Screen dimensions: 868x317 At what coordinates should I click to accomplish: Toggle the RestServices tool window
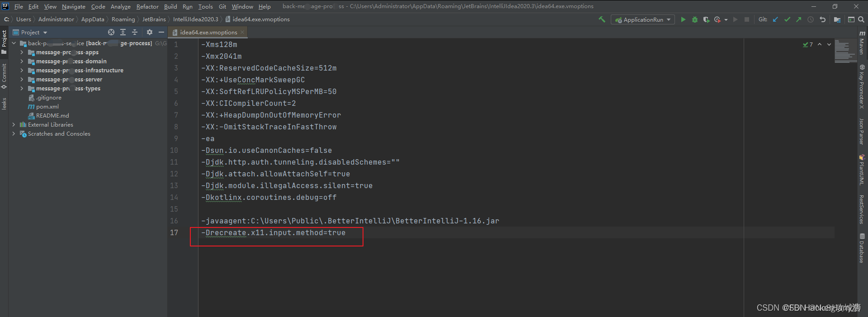point(862,209)
